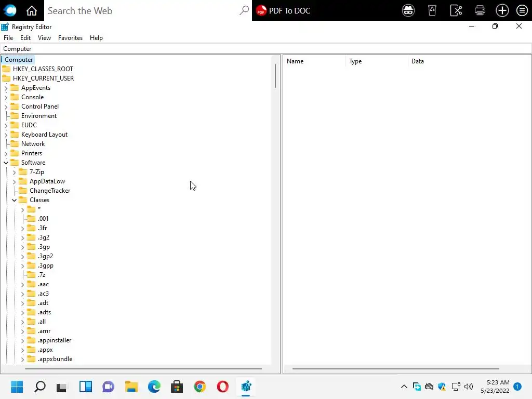Open Widgets panel from taskbar
The width and height of the screenshot is (532, 399).
(x=86, y=387)
